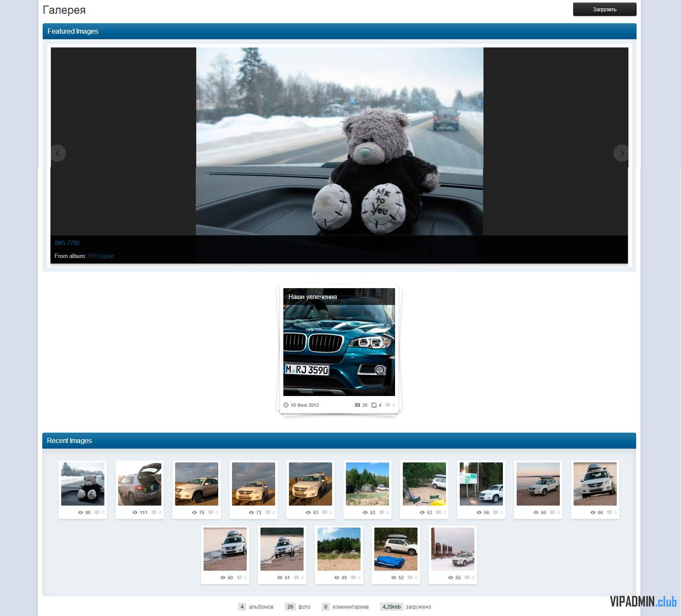Click the albums icon showing 4

374,405
